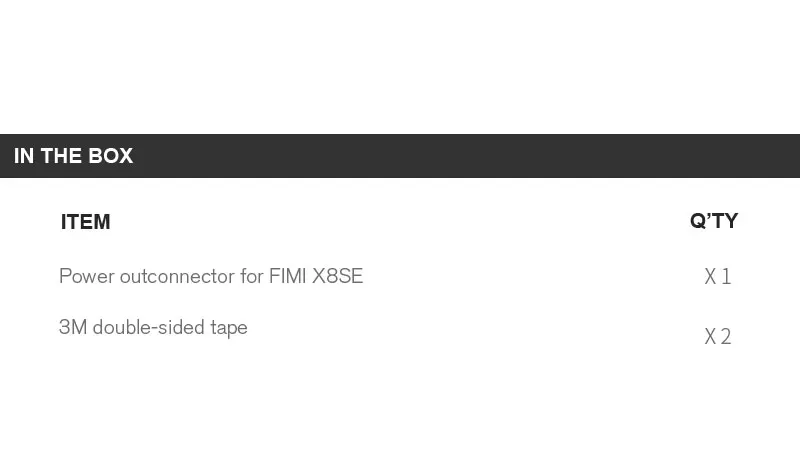Click the word BOX in dark header

tap(111, 156)
